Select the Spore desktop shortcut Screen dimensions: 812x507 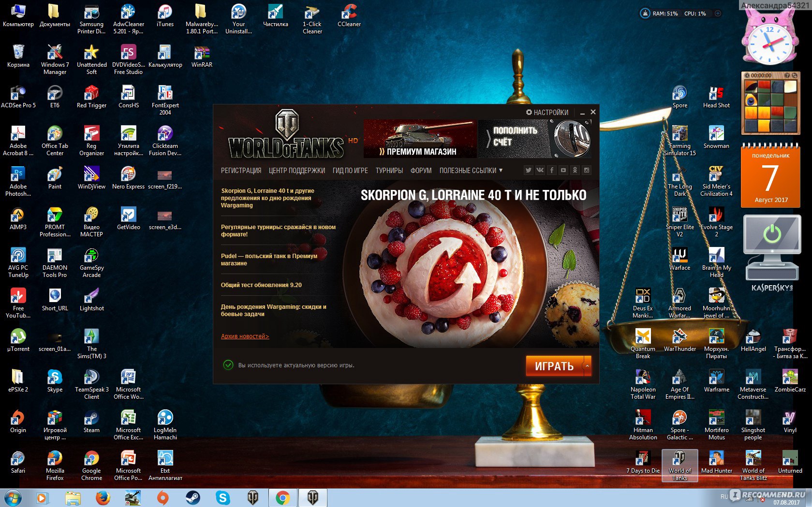(679, 96)
